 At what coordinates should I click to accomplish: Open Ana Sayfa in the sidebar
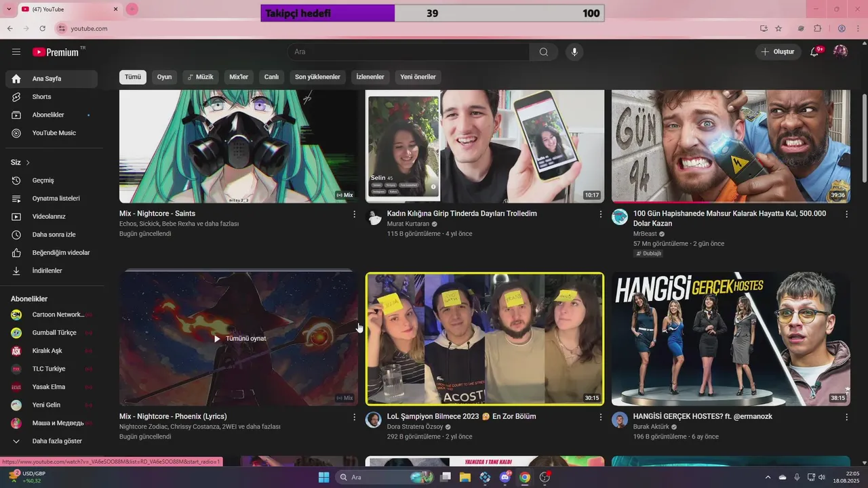click(52, 79)
